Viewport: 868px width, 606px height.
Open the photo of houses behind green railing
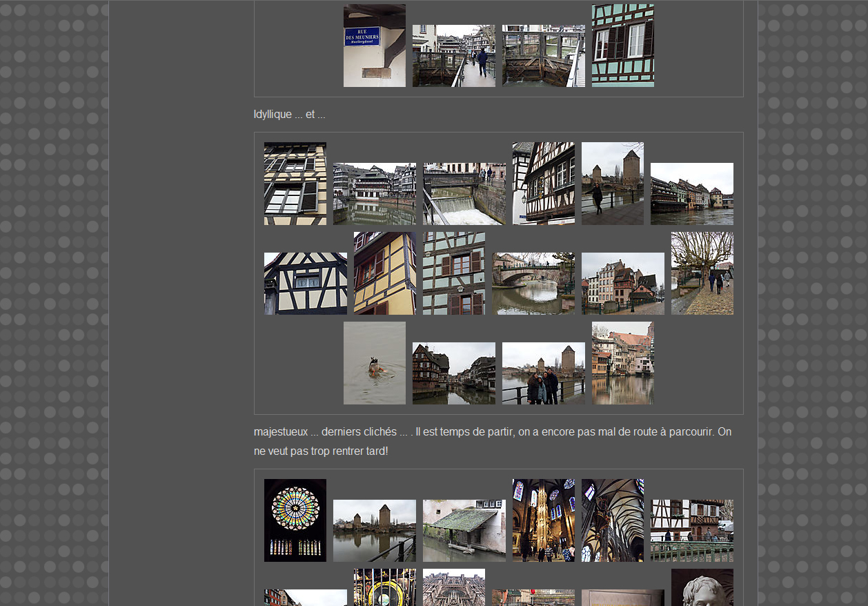[x=691, y=531]
